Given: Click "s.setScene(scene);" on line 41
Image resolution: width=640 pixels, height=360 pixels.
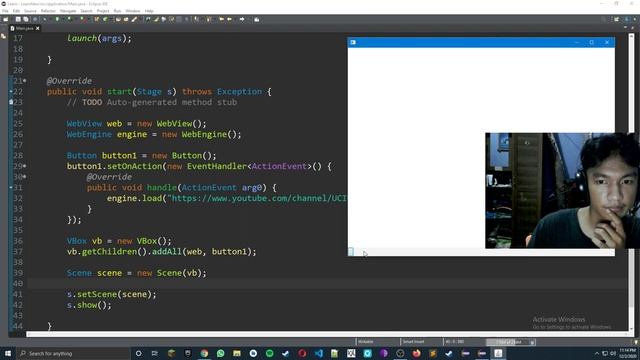Looking at the screenshot, I should coord(111,294).
